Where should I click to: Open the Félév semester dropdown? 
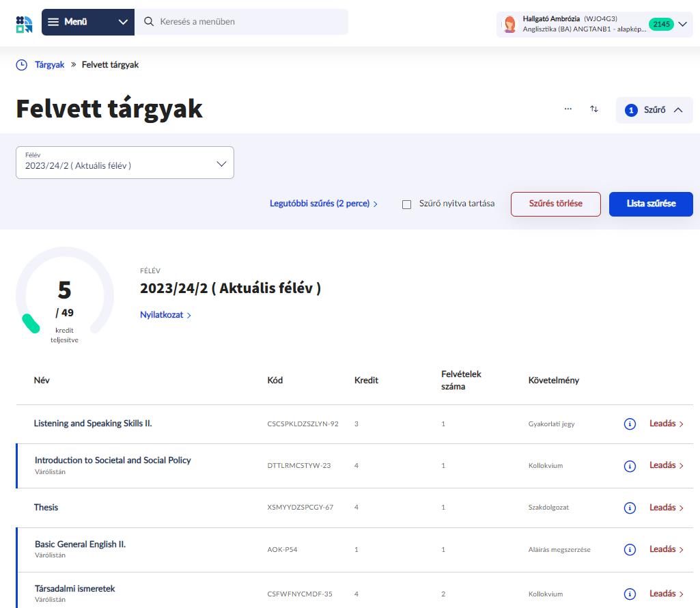125,163
